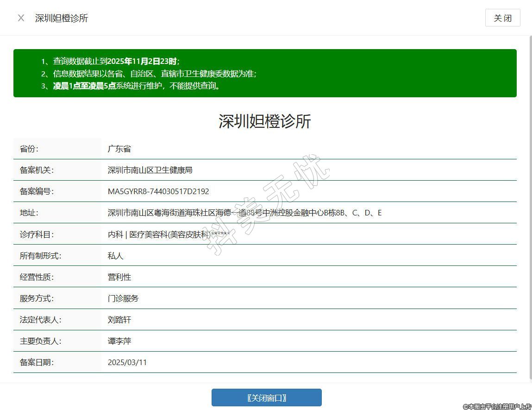Viewport: 532px width, 410px height.
Task: Click the system maintenance notice line
Action: click(137, 86)
